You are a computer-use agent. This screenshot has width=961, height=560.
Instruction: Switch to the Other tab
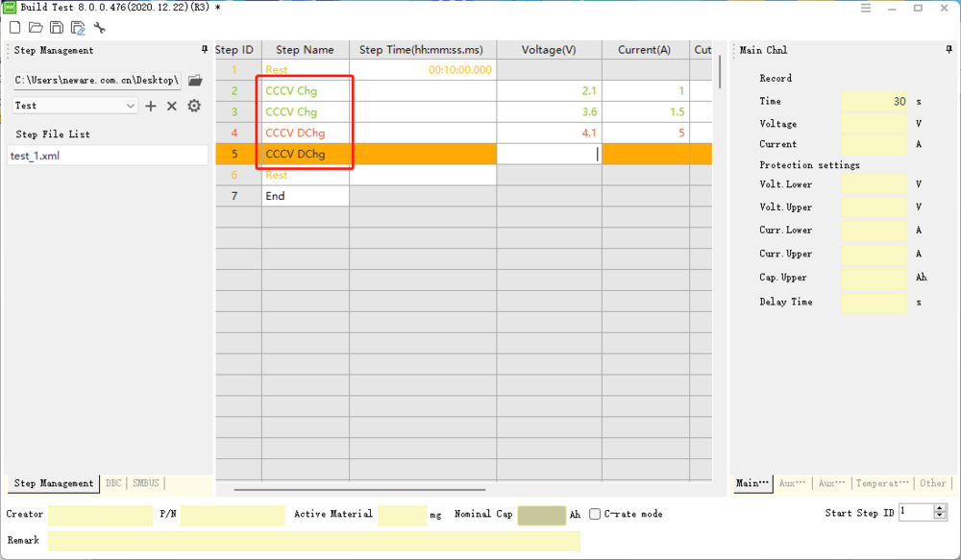[932, 483]
